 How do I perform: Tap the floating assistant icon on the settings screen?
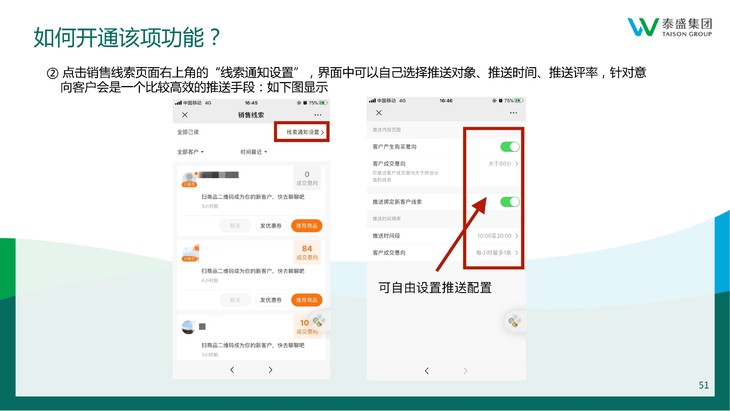coord(514,321)
